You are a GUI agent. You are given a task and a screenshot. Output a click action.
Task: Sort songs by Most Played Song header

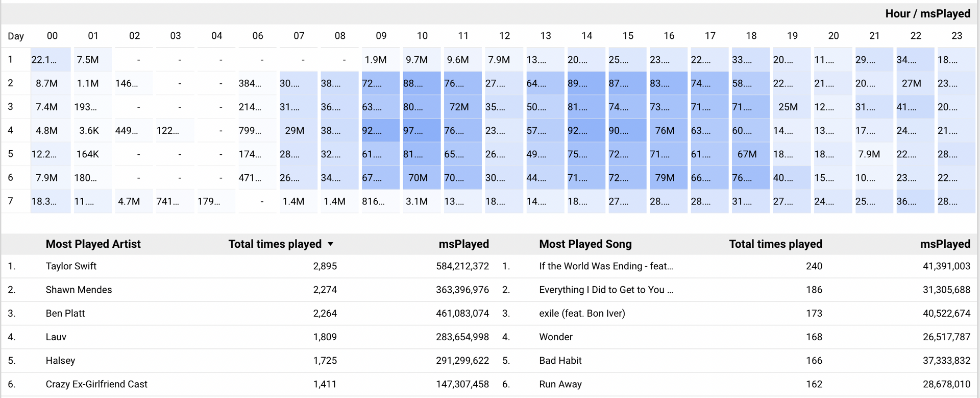pyautogui.click(x=585, y=244)
